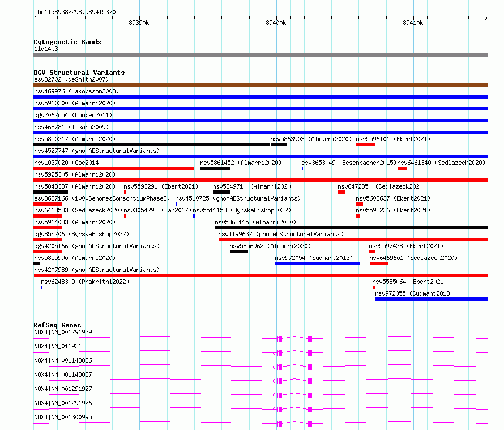Open nsv4510725 (gnomADStructuralVariants) variant

238,198
